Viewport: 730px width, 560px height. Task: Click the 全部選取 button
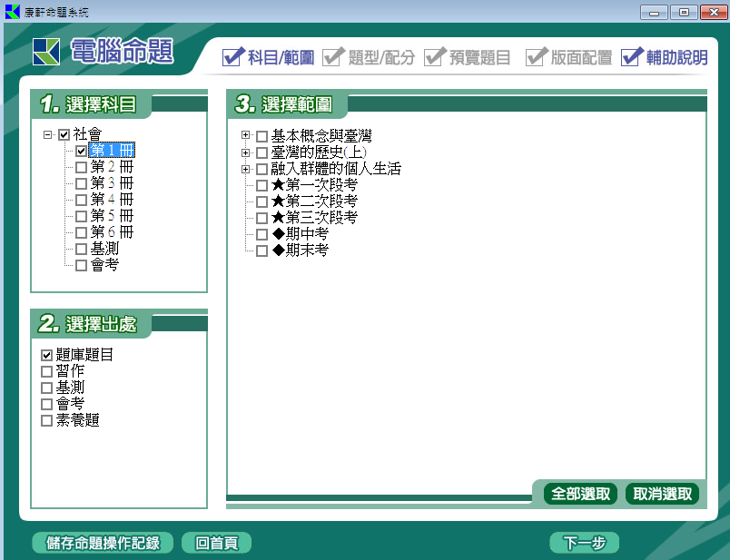tap(580, 494)
